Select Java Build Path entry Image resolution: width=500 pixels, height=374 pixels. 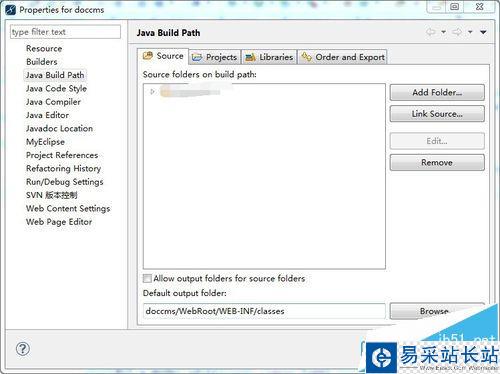tap(55, 75)
